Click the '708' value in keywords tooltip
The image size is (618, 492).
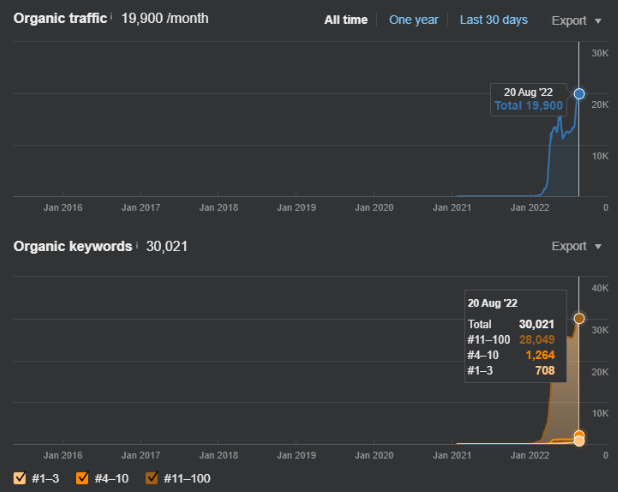[x=545, y=371]
